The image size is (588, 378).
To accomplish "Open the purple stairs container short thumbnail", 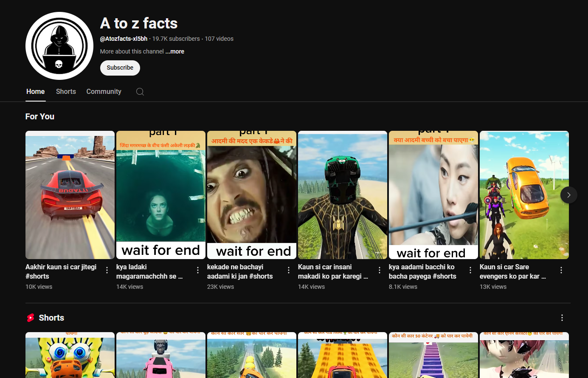I will (433, 355).
